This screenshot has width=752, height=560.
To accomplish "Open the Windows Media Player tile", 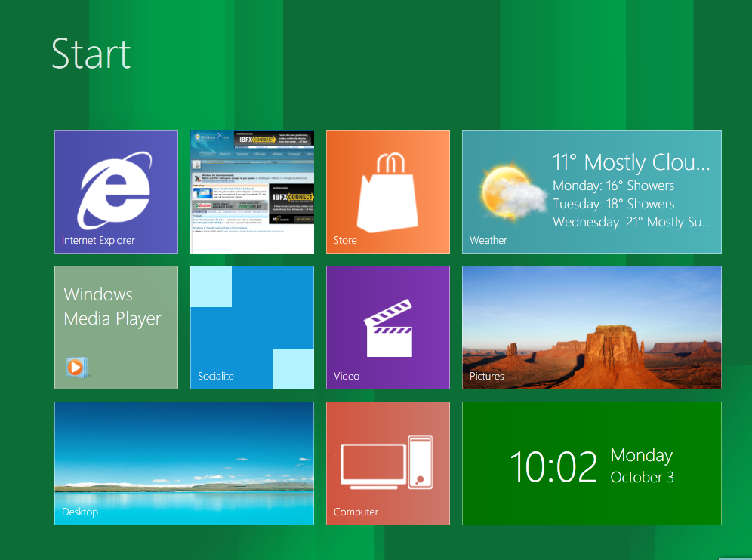I will coord(116,328).
